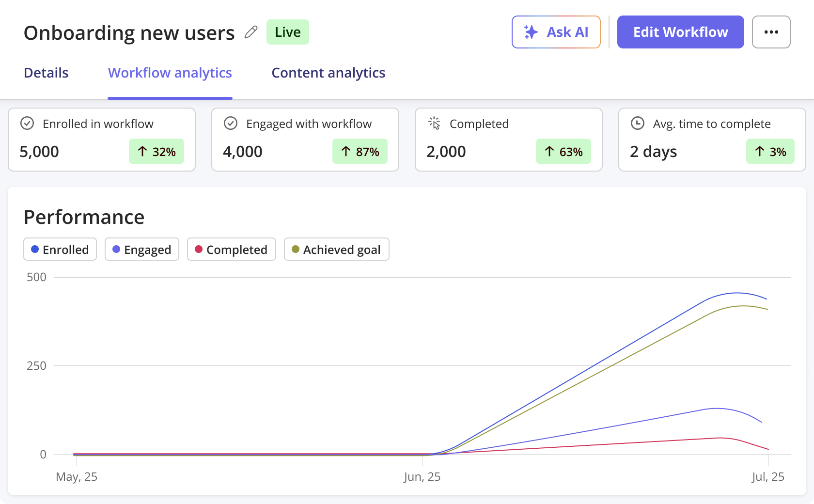
Task: Open the three-dot more options menu
Action: 771,32
